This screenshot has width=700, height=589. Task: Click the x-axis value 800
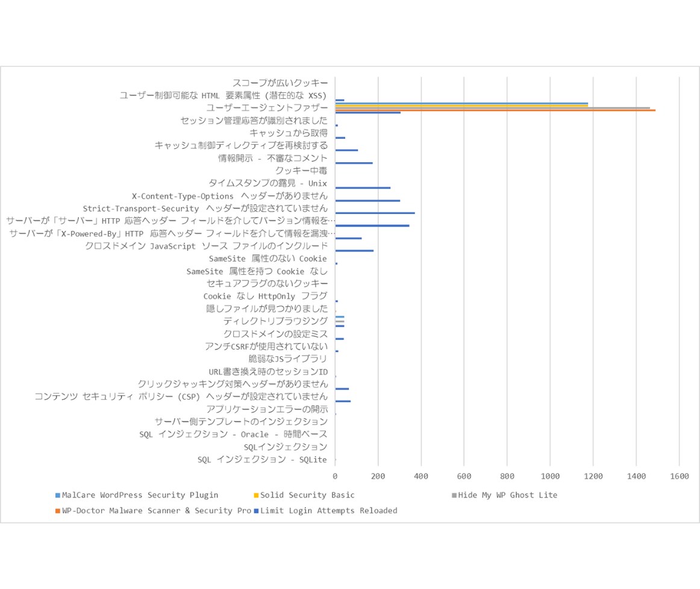click(x=507, y=476)
